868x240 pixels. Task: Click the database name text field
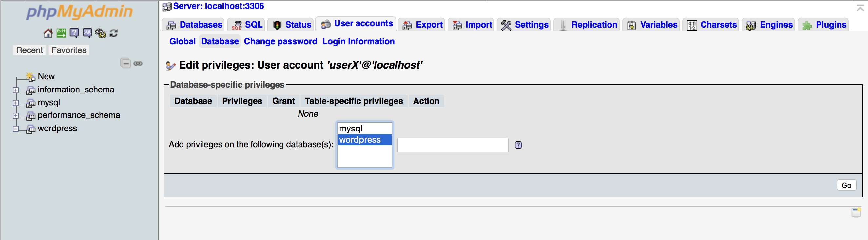pyautogui.click(x=453, y=145)
